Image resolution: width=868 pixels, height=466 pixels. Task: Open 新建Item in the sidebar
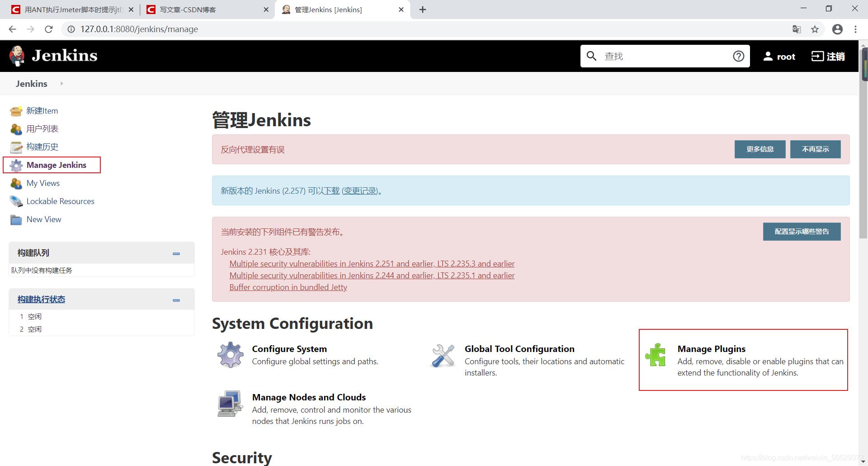pyautogui.click(x=42, y=111)
